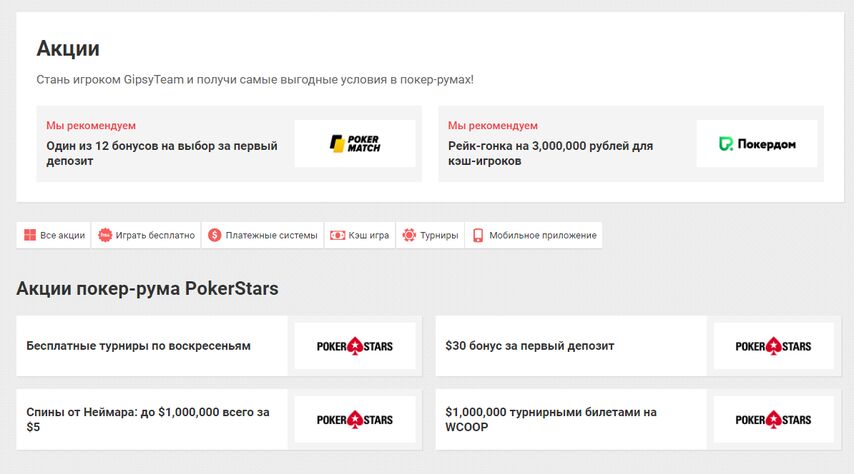854x474 pixels.
Task: Open the Poker Match logo
Action: 355,144
